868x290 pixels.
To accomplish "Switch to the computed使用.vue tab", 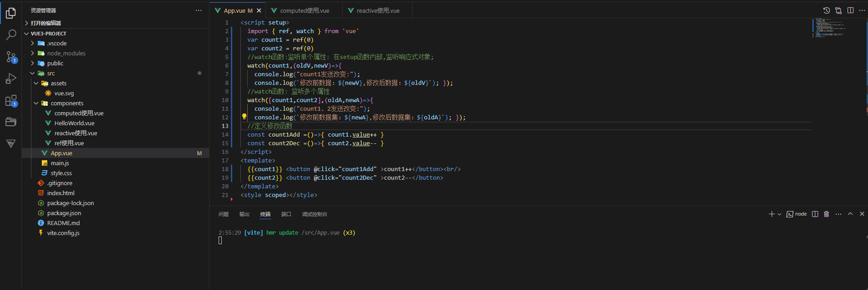I will coord(304,10).
